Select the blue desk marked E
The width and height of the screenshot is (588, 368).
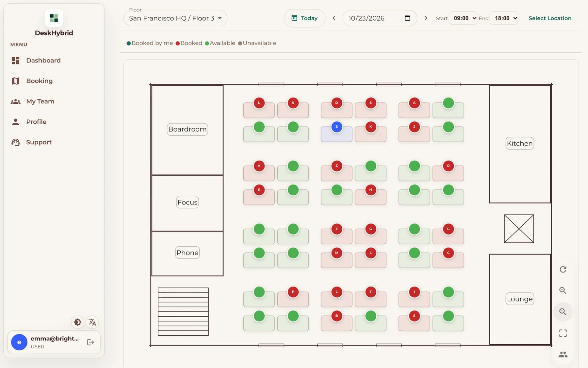pos(337,127)
